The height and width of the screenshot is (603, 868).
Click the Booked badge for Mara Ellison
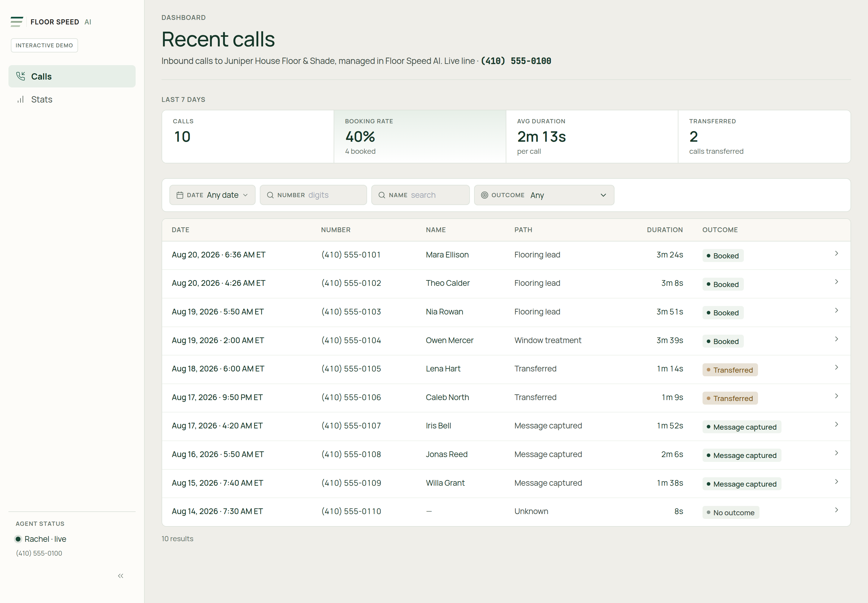pyautogui.click(x=723, y=256)
